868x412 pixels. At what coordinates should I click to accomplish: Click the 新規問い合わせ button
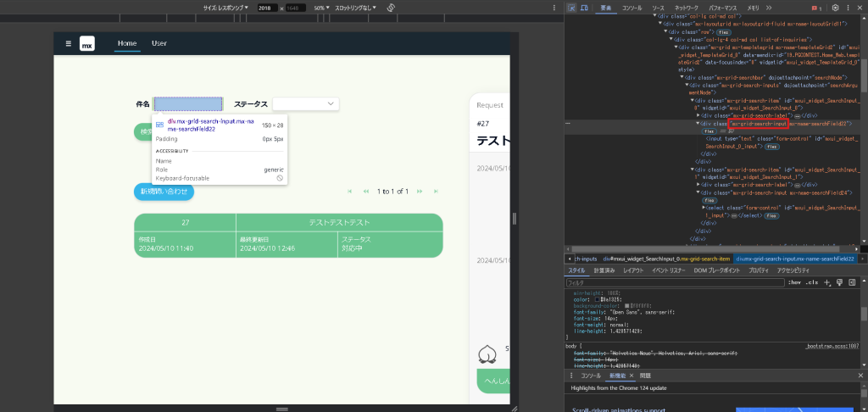164,192
